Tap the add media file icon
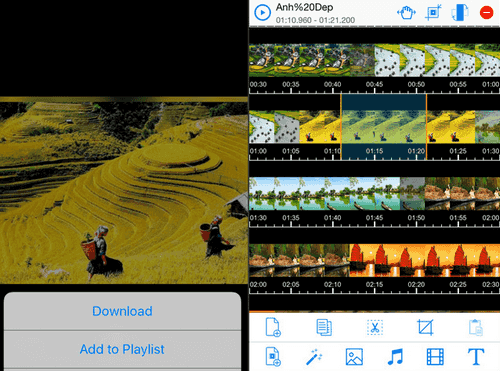Image resolution: width=500 pixels, height=371 pixels. tap(273, 357)
